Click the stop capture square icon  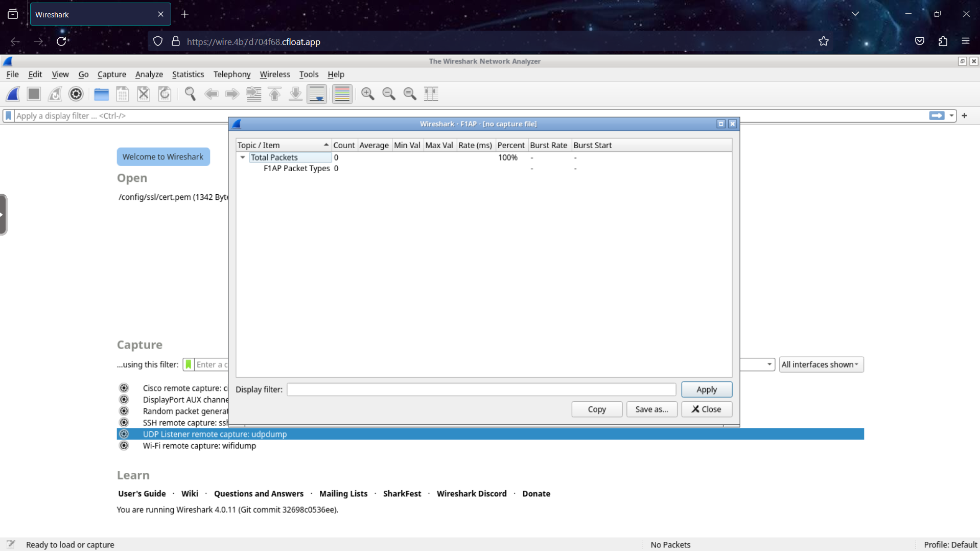(34, 94)
